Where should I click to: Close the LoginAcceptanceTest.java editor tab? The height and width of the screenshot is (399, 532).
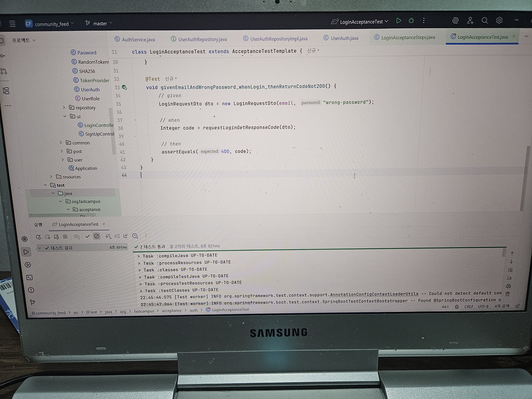pos(514,36)
